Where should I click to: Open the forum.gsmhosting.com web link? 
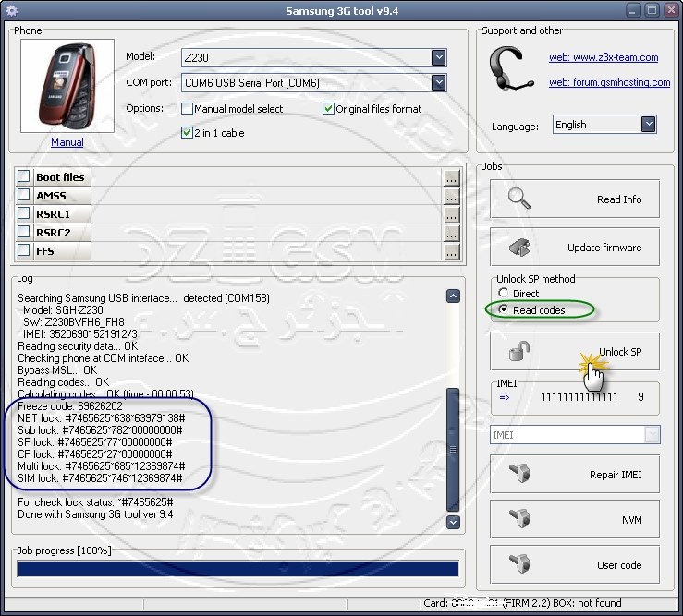tap(609, 82)
